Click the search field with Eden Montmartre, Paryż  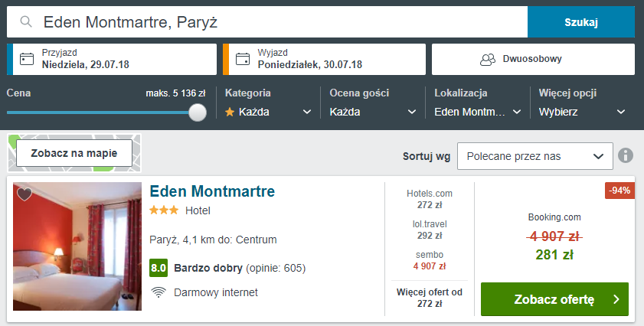(x=267, y=21)
